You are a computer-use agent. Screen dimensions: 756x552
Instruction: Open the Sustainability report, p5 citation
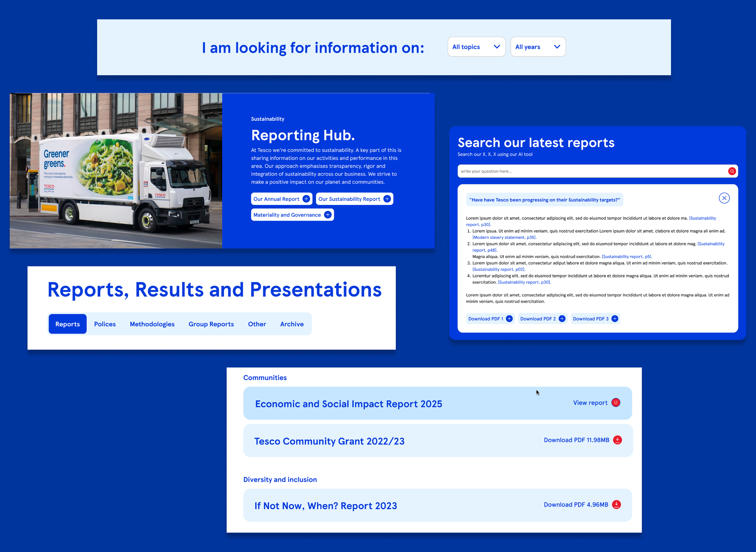tap(627, 256)
